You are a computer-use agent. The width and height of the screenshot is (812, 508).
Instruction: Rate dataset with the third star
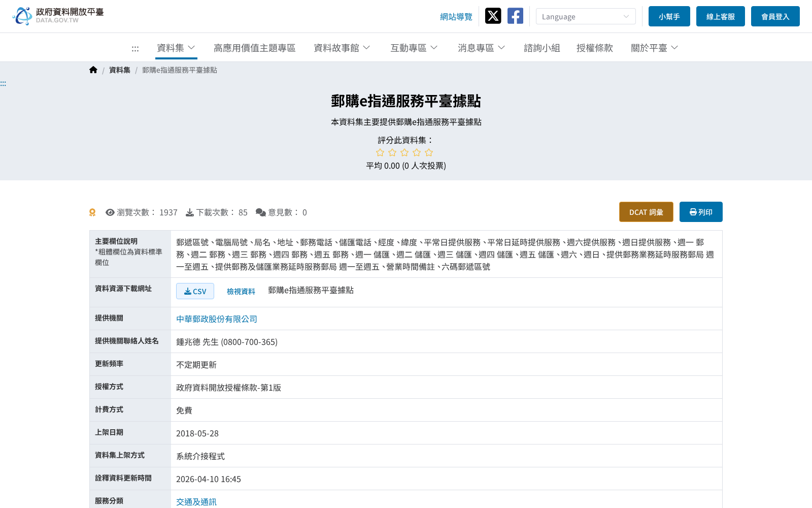tap(404, 152)
